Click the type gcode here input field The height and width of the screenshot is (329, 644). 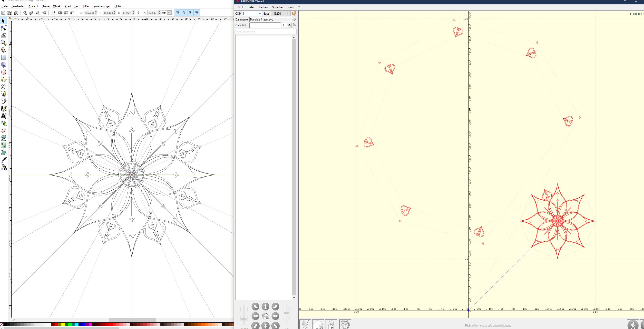tap(265, 31)
